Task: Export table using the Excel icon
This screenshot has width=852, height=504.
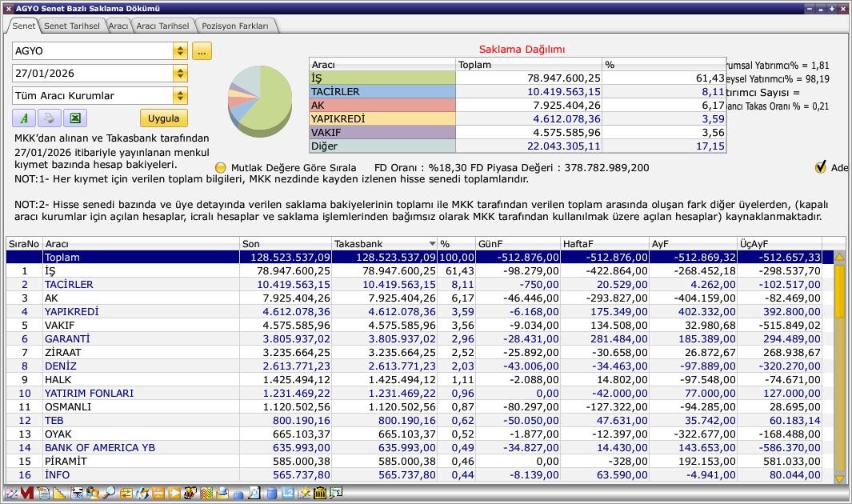Action: pos(74,118)
